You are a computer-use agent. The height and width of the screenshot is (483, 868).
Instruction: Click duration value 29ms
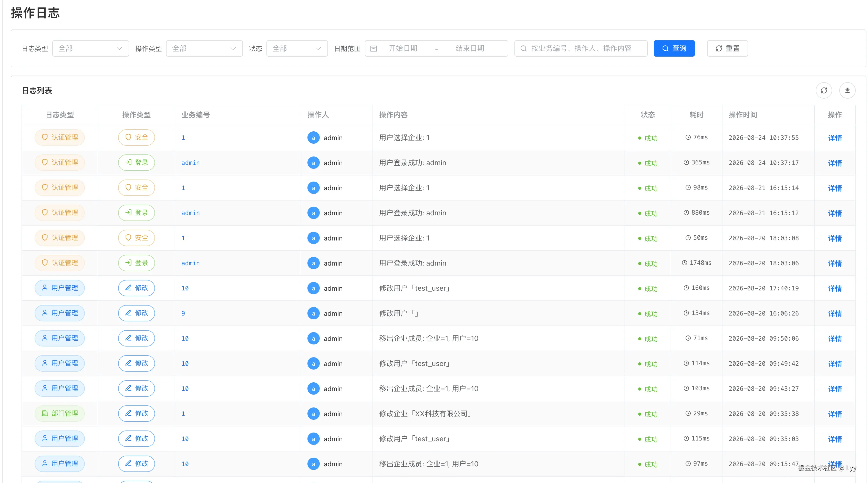[700, 413]
